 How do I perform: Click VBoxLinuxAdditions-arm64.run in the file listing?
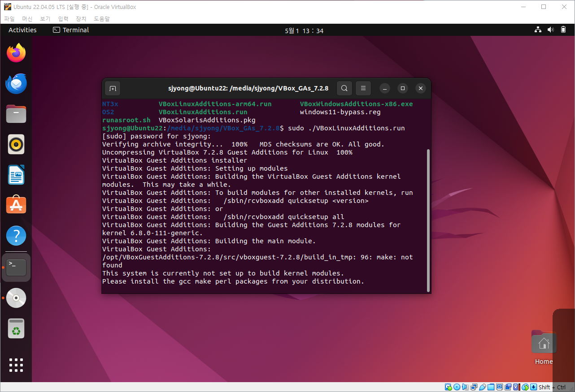coord(215,104)
